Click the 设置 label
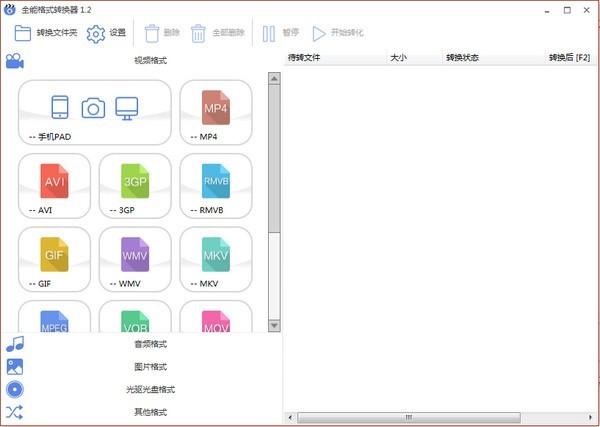 click(118, 33)
